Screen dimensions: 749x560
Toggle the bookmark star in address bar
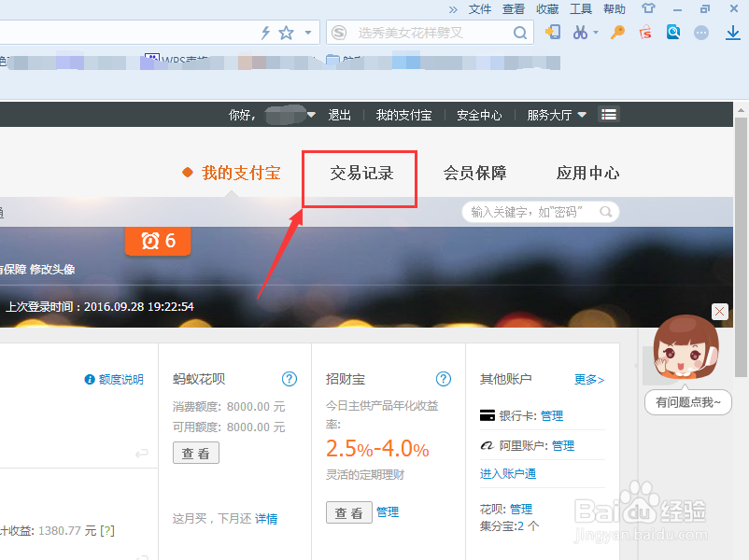pos(285,32)
